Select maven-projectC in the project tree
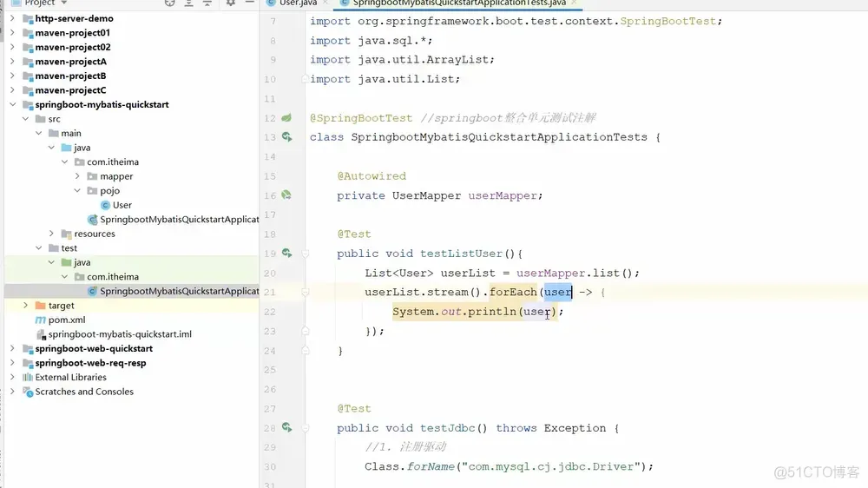This screenshot has height=488, width=868. [x=70, y=90]
